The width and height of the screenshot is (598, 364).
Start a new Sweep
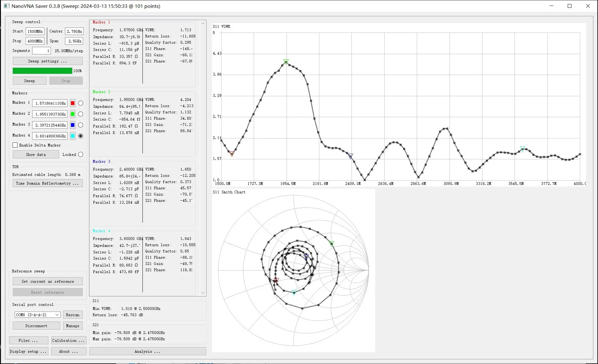click(29, 81)
